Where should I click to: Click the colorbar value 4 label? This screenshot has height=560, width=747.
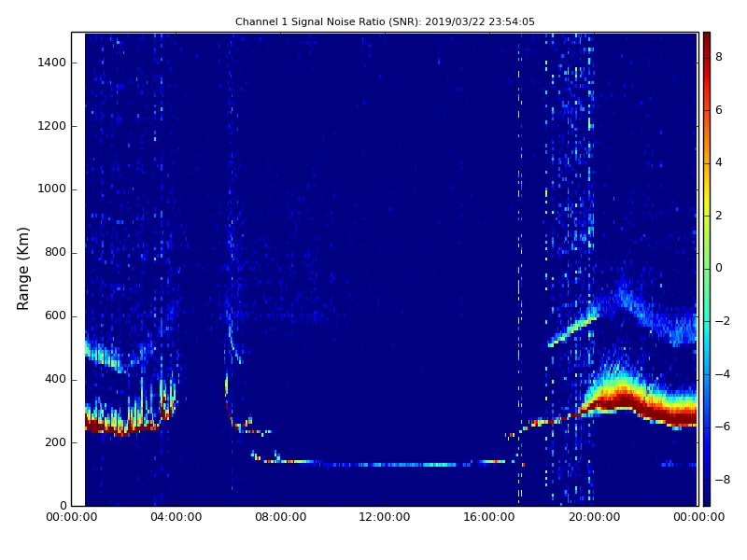tap(719, 162)
